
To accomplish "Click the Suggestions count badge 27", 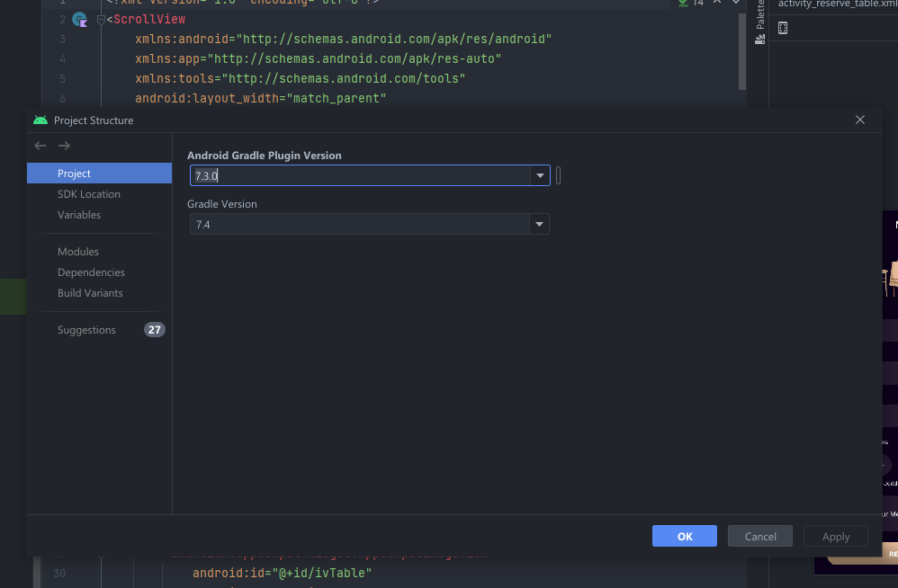I will point(155,330).
